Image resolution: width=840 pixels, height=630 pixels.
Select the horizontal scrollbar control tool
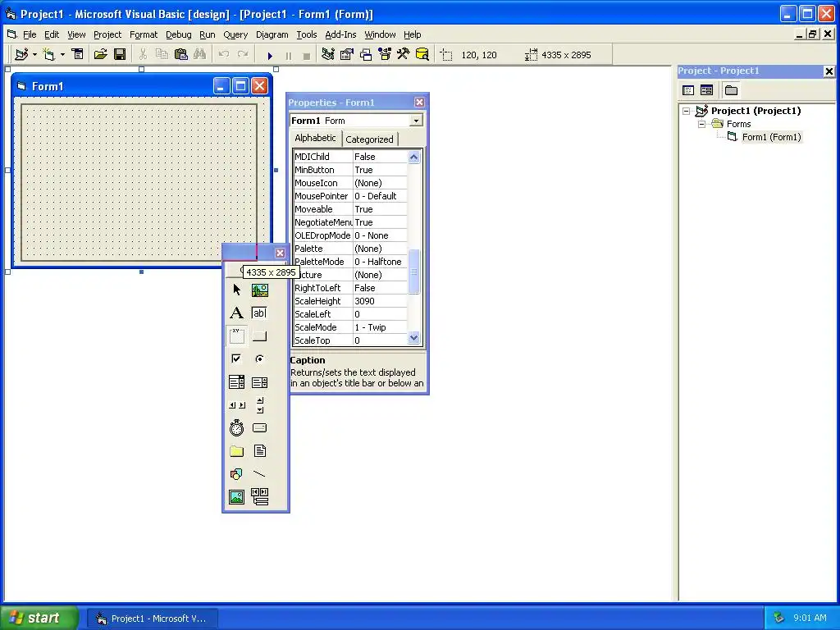tap(236, 405)
